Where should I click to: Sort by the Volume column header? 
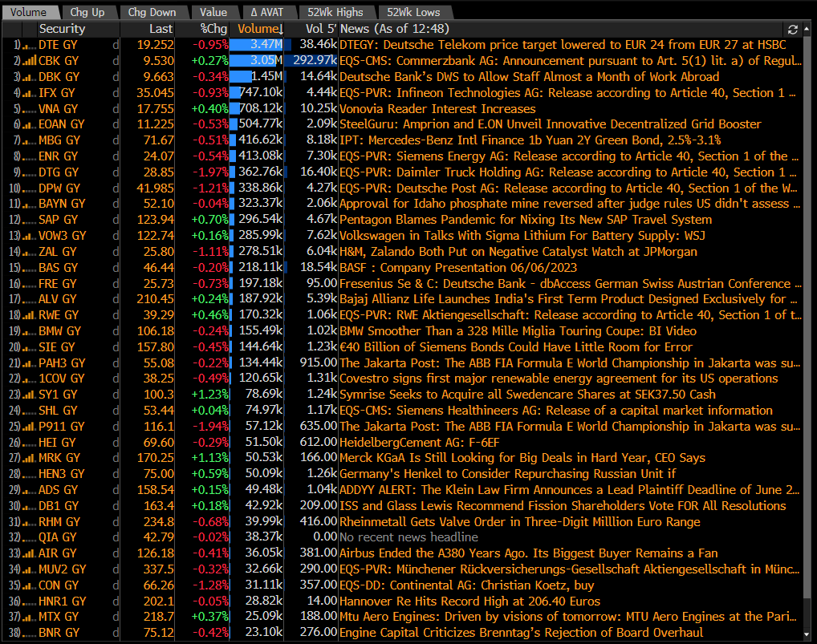tap(260, 29)
